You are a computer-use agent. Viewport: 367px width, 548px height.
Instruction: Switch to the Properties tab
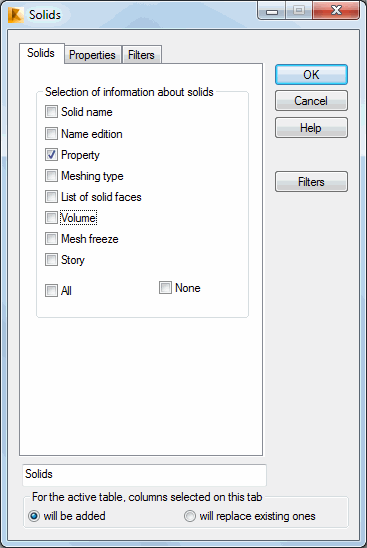(x=92, y=55)
